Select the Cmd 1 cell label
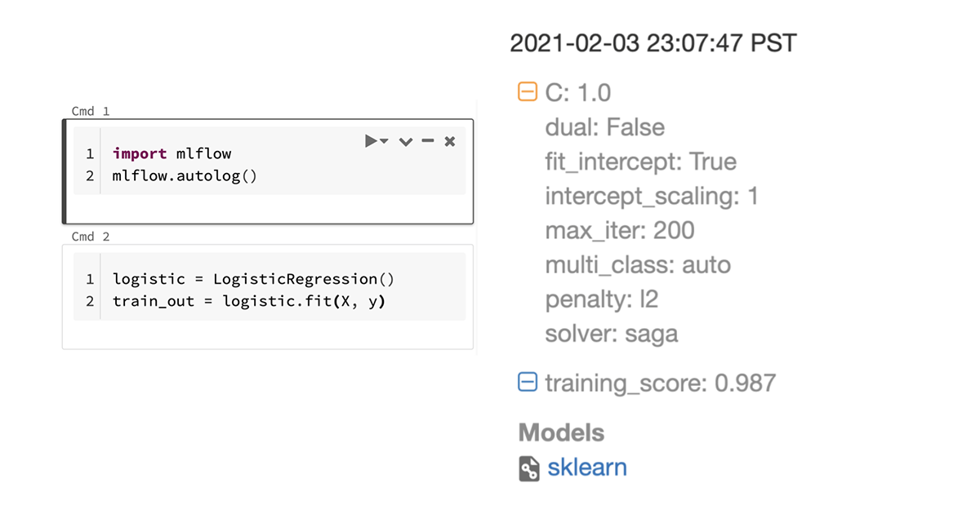This screenshot has height=514, width=980. coord(90,111)
